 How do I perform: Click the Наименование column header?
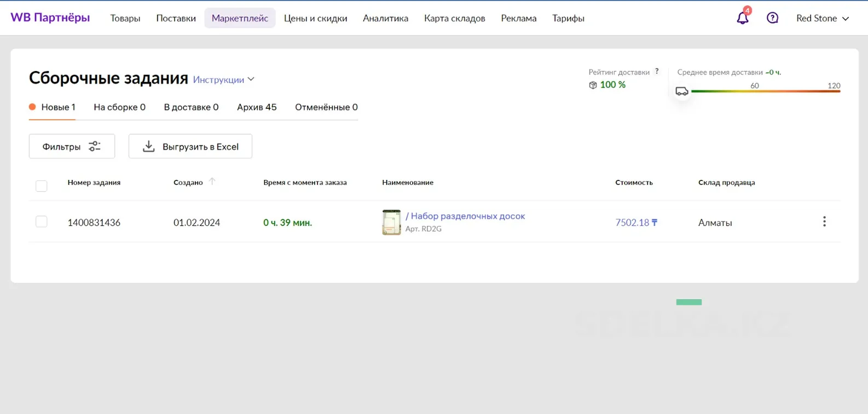click(408, 182)
